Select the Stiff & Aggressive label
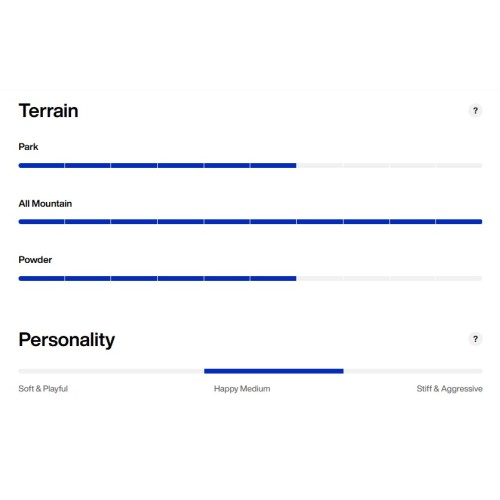 click(x=449, y=389)
